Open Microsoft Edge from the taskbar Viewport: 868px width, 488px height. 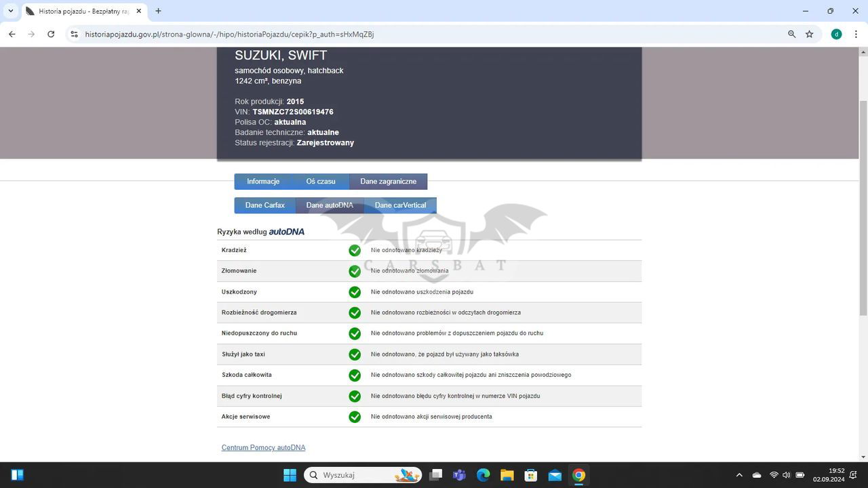pyautogui.click(x=483, y=475)
